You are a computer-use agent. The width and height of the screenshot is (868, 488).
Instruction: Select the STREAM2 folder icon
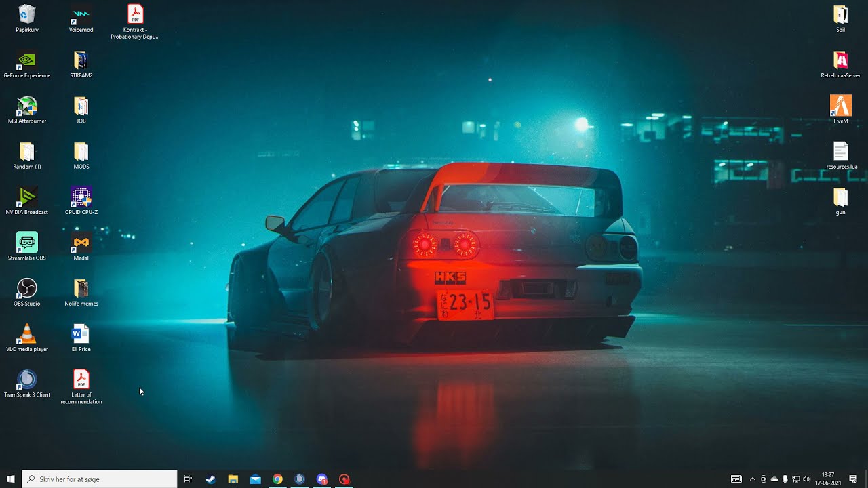pos(81,64)
